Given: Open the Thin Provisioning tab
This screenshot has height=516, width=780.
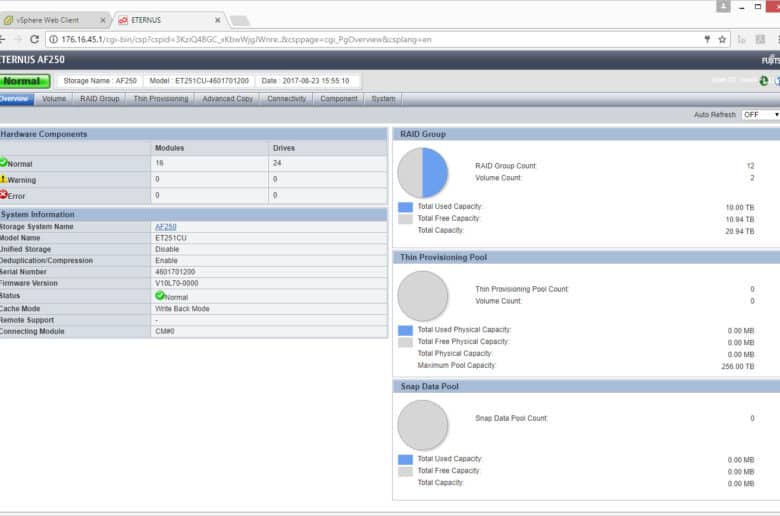Looking at the screenshot, I should [x=161, y=99].
